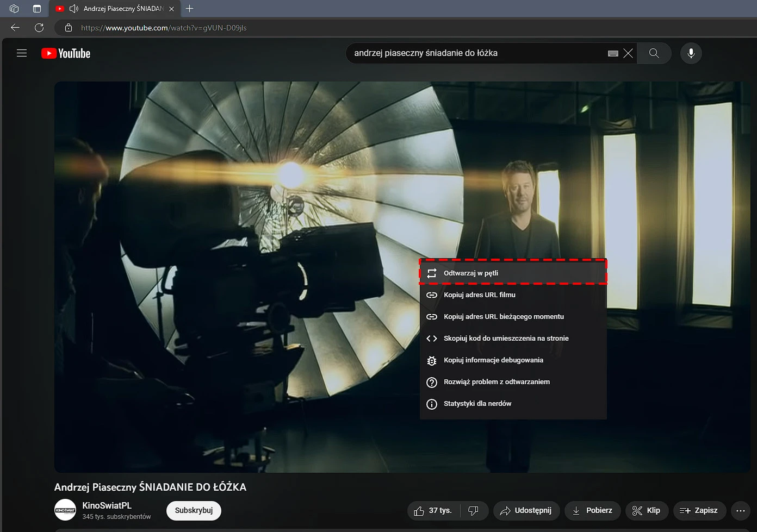Subscribe with the Subskrybuj button
Image resolution: width=757 pixels, height=532 pixels.
pyautogui.click(x=194, y=511)
